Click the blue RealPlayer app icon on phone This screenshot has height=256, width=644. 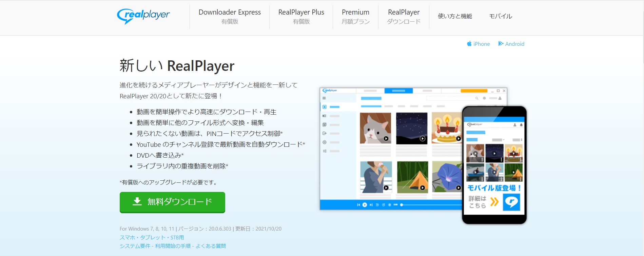point(511,202)
